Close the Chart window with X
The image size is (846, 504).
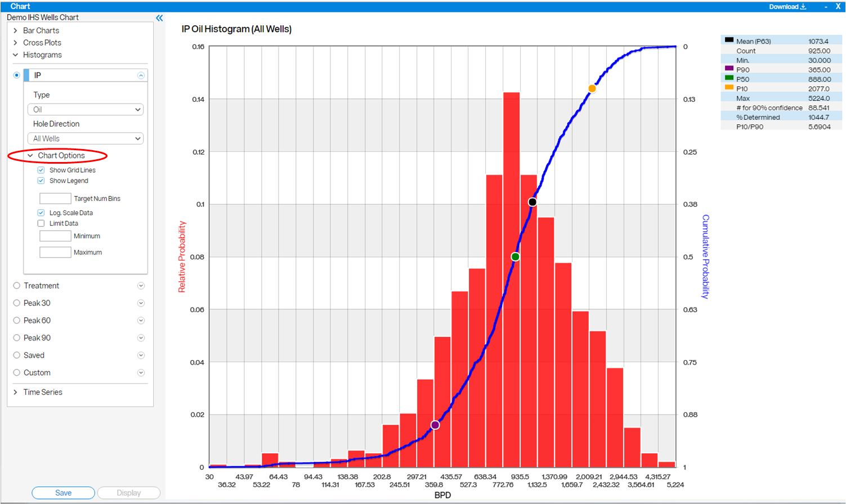click(838, 7)
